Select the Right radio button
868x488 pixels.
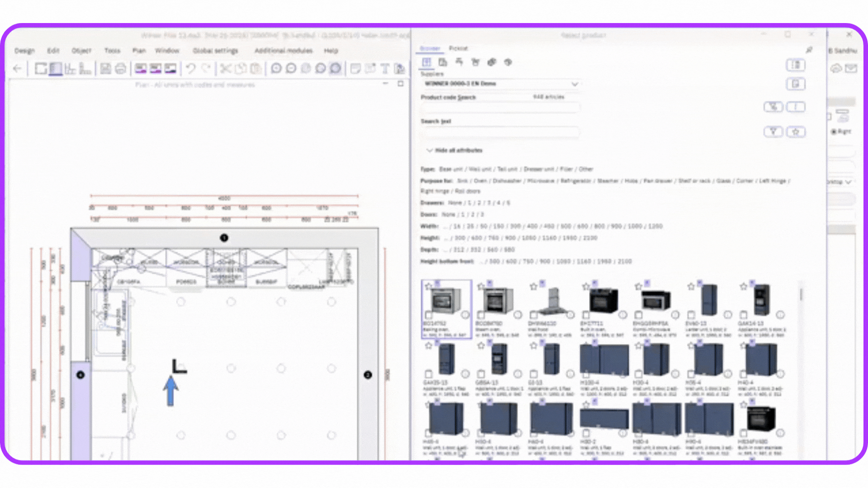[x=834, y=131]
